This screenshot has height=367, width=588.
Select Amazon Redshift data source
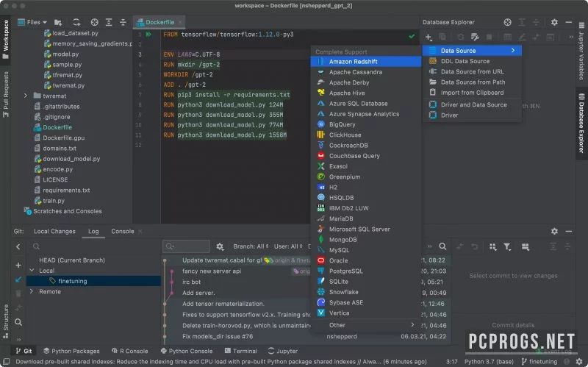[x=366, y=62]
